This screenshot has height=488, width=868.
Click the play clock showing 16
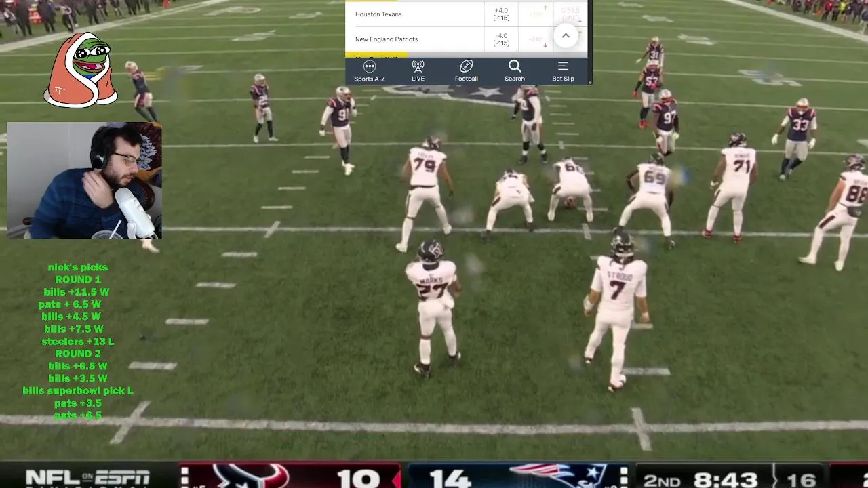tap(800, 480)
